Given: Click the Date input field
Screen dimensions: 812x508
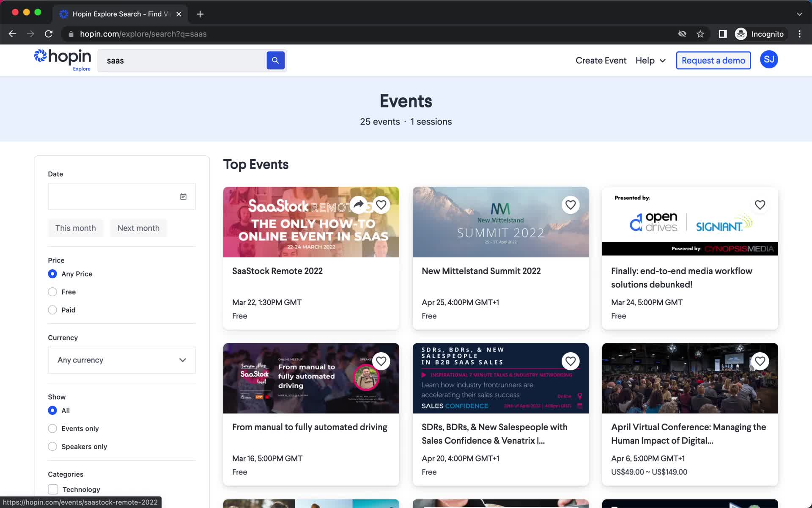Looking at the screenshot, I should pos(122,196).
